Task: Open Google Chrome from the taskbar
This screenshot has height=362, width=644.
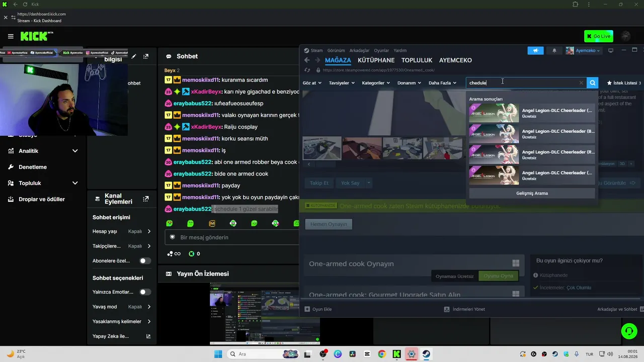Action: pos(382,354)
